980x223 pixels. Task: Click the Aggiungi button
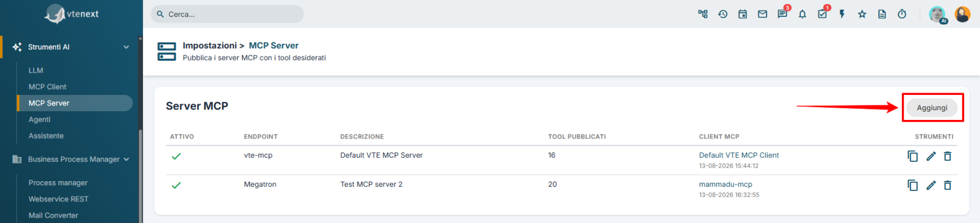coord(932,108)
